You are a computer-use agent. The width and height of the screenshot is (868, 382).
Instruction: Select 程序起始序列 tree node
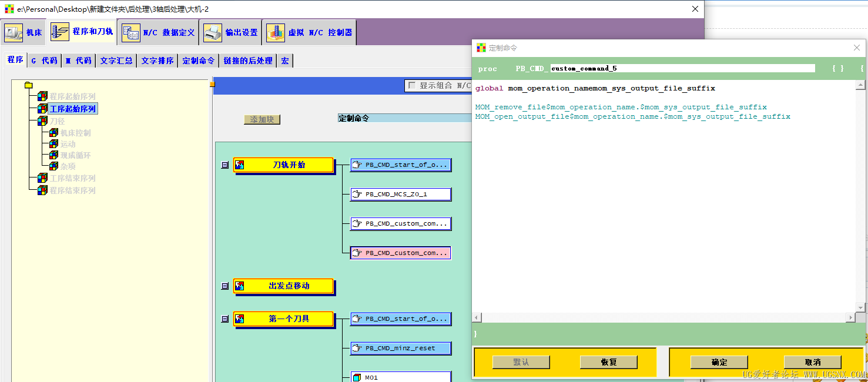(x=72, y=96)
